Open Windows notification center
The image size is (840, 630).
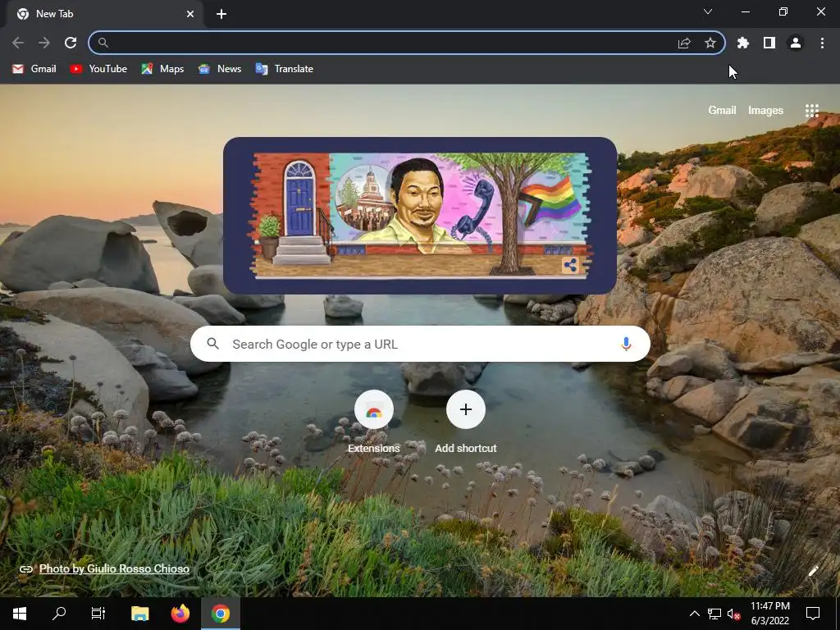coord(813,614)
